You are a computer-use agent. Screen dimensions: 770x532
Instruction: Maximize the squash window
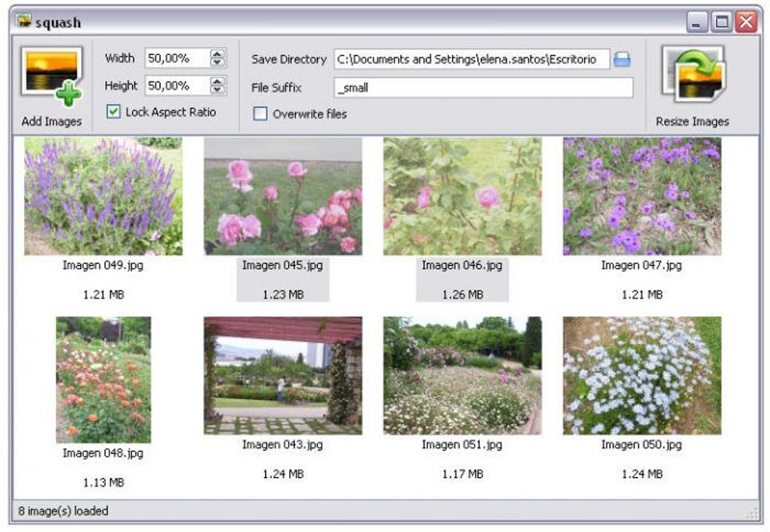click(x=722, y=22)
